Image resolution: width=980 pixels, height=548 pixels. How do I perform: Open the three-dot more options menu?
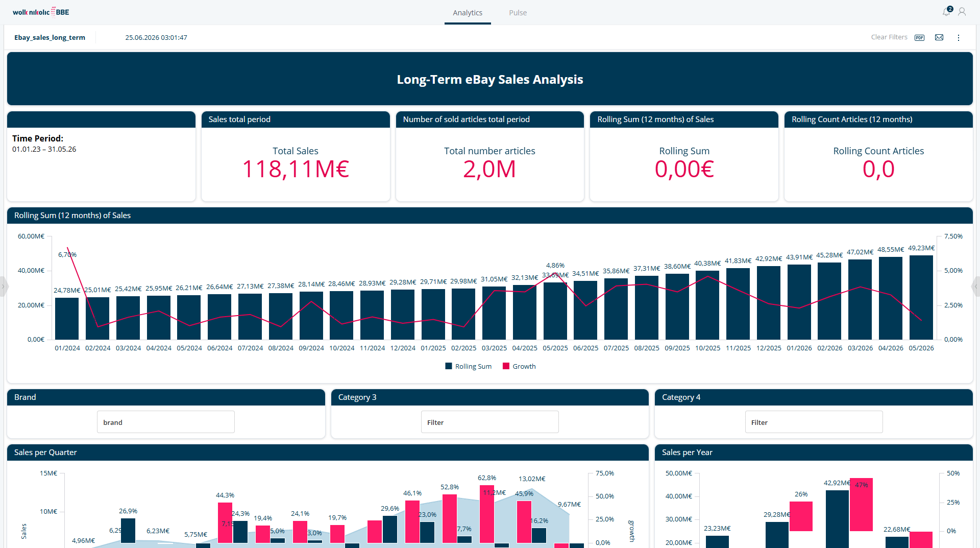[x=959, y=37]
